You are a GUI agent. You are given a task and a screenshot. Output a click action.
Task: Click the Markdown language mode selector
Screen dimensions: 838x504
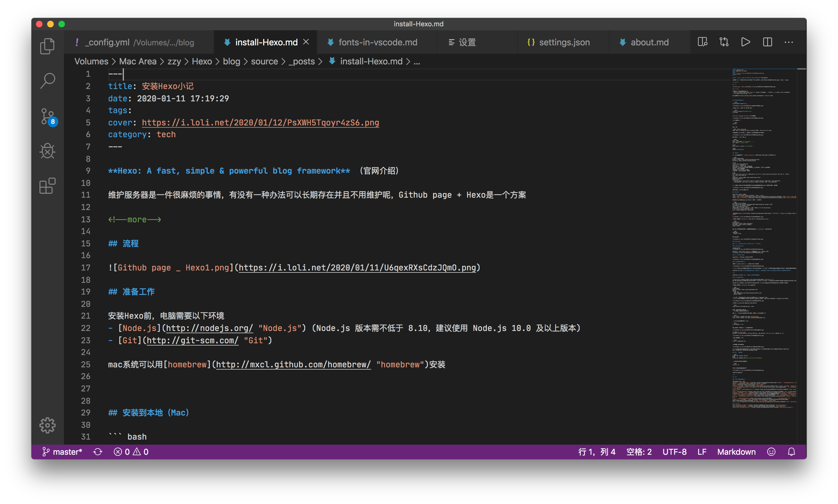click(x=736, y=452)
